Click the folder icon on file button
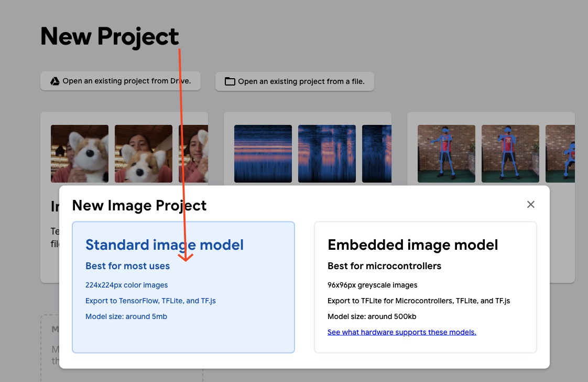 point(230,81)
